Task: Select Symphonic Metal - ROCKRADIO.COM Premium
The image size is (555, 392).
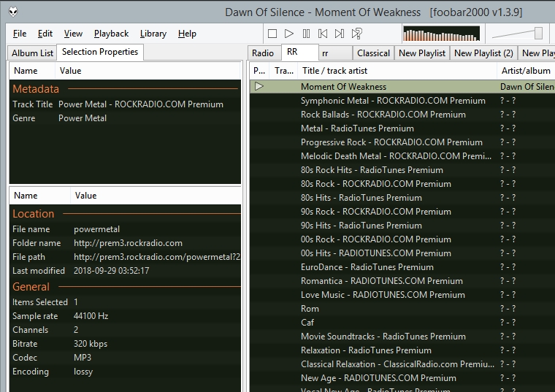Action: pos(402,101)
